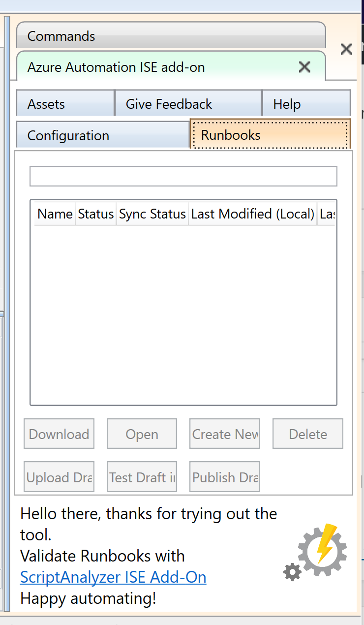
Task: Click the runbook search input field
Action: pos(183,176)
